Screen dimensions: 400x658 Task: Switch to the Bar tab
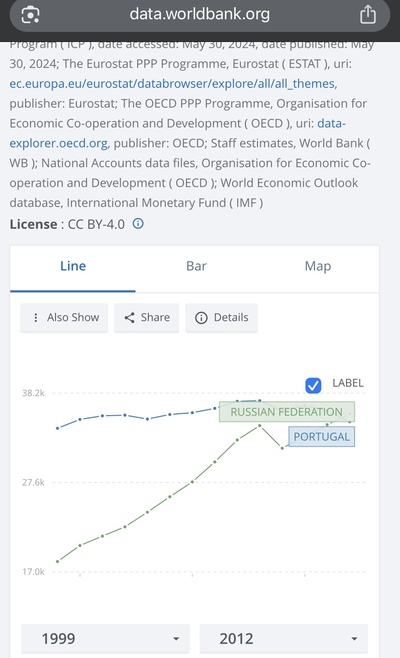pyautogui.click(x=196, y=266)
